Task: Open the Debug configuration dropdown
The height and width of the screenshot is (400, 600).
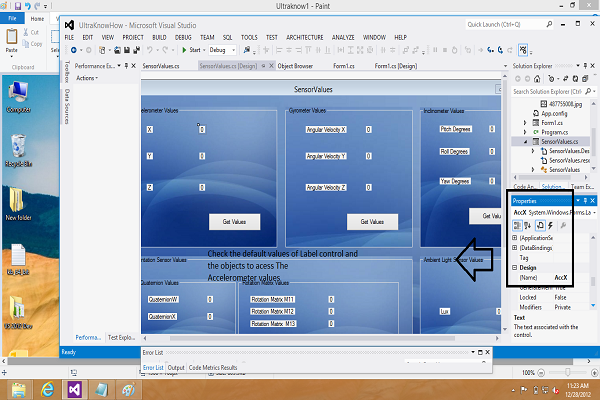Action: point(233,50)
